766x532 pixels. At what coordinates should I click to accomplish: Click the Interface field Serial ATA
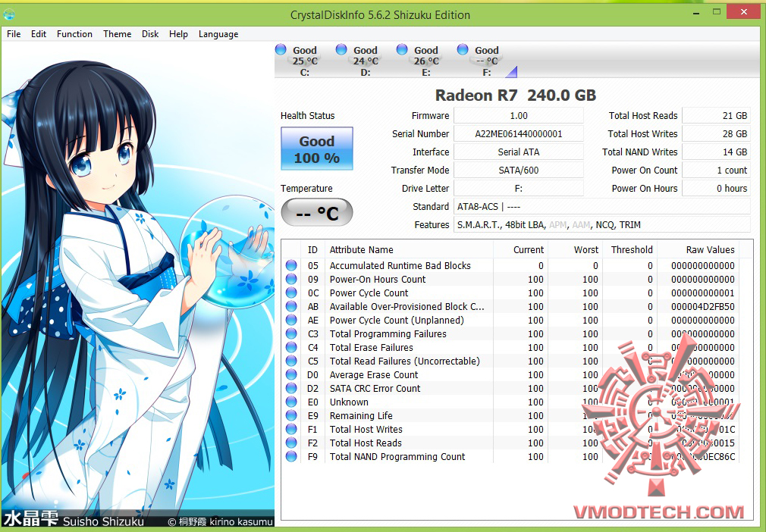pos(518,152)
